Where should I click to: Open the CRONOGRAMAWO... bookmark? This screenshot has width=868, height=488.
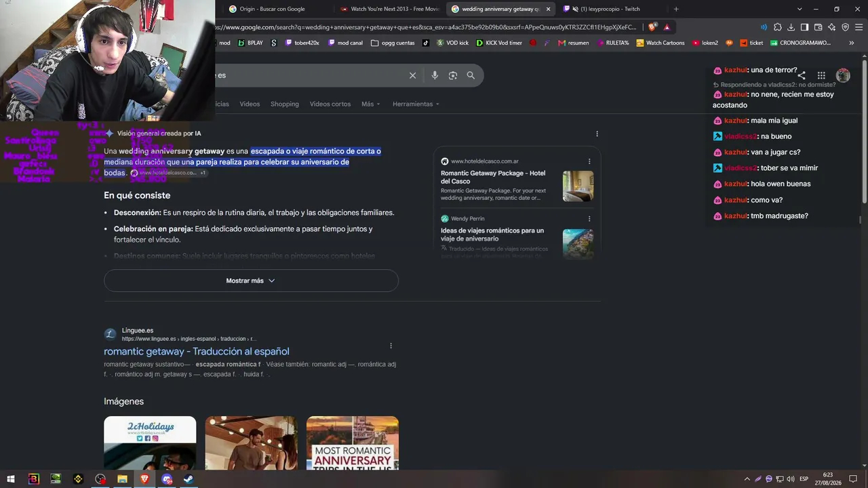tap(800, 43)
